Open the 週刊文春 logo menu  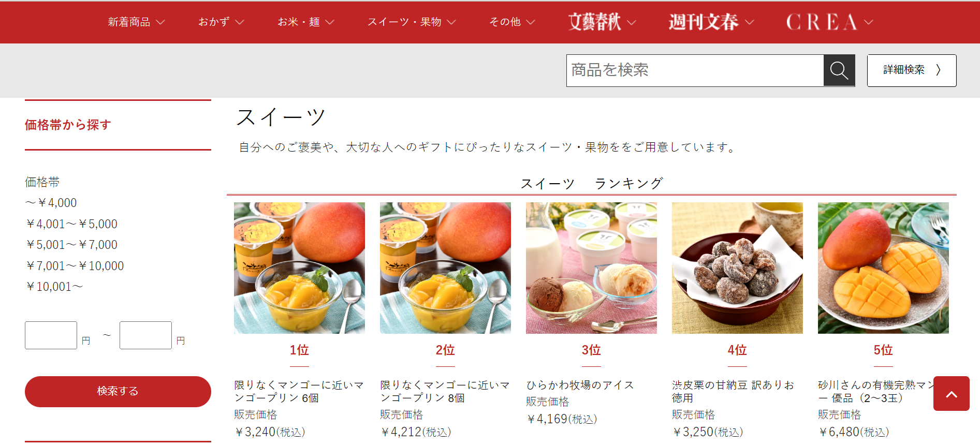click(711, 22)
